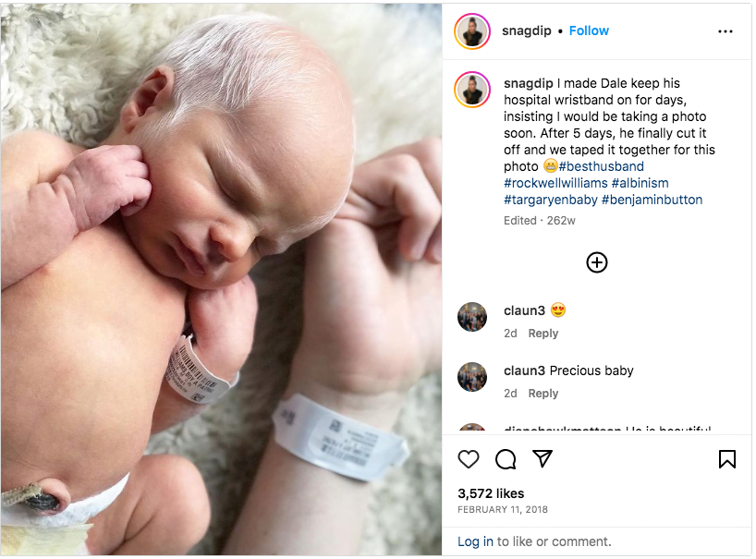The height and width of the screenshot is (559, 756).
Task: Like the post with the heart icon
Action: pos(469,459)
